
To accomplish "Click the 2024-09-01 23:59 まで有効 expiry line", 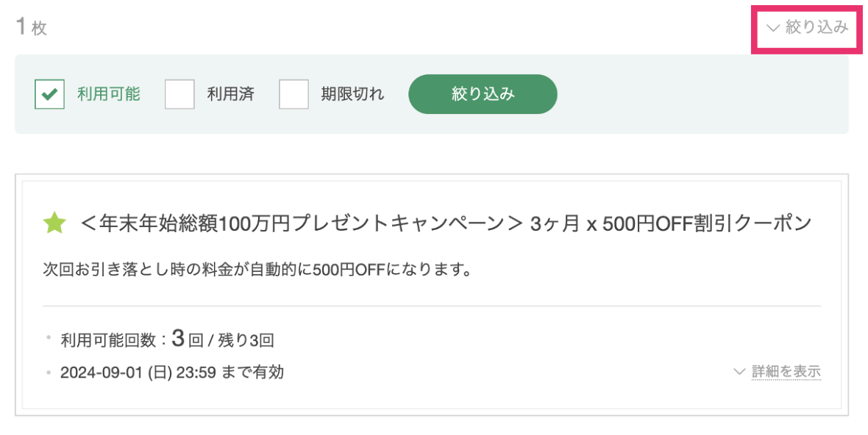I will pyautogui.click(x=172, y=373).
